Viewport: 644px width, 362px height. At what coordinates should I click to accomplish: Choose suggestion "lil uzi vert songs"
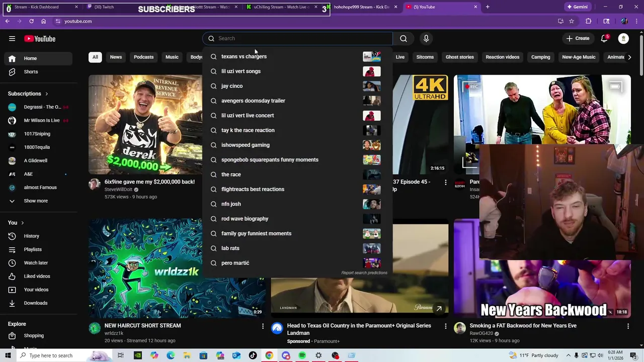click(297, 71)
